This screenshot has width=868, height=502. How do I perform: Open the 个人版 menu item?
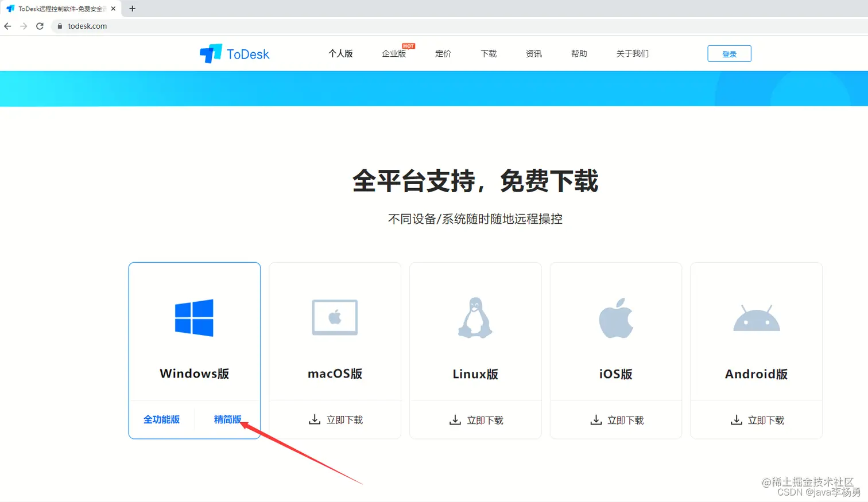coord(340,53)
